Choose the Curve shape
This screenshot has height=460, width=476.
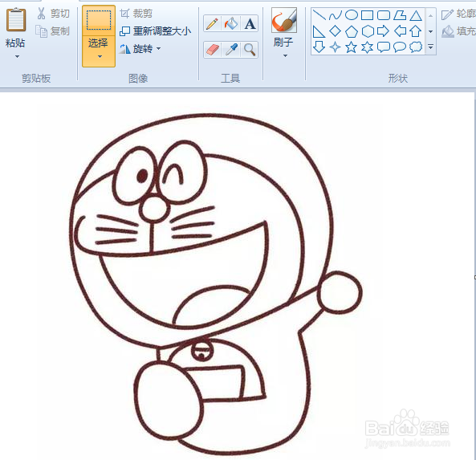tap(336, 15)
